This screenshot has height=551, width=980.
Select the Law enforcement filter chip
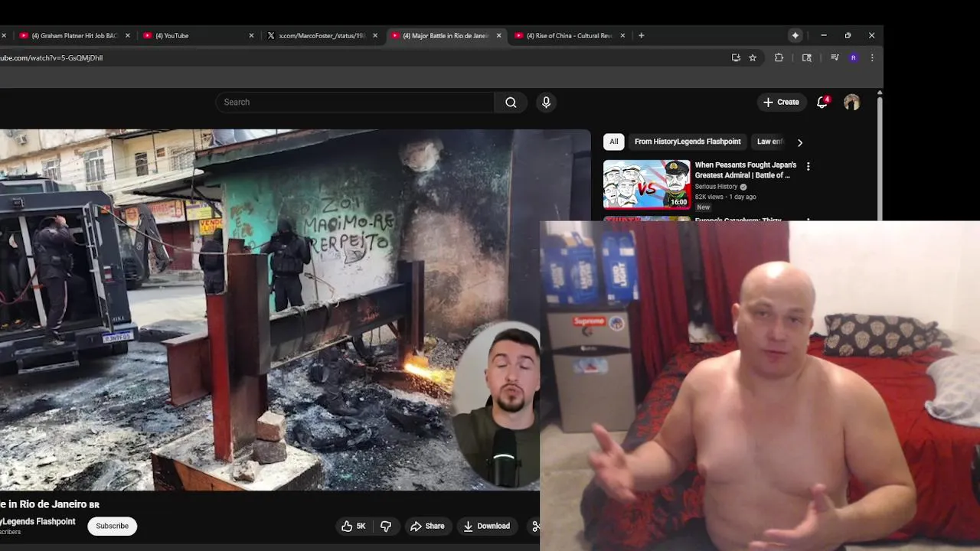[770, 142]
